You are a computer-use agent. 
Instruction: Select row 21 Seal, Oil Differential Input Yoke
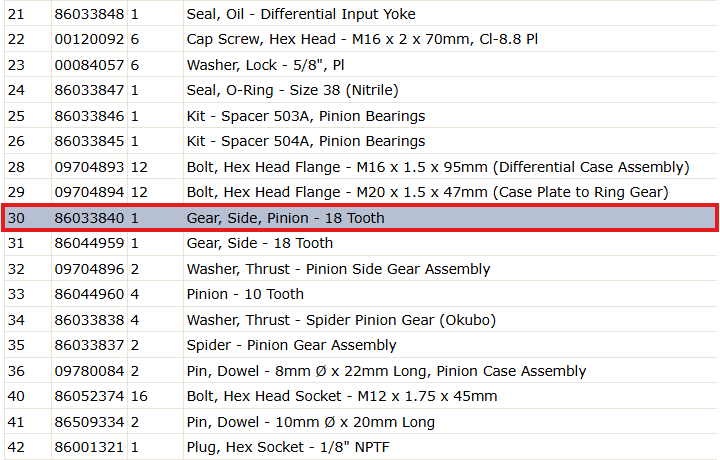pyautogui.click(x=361, y=14)
